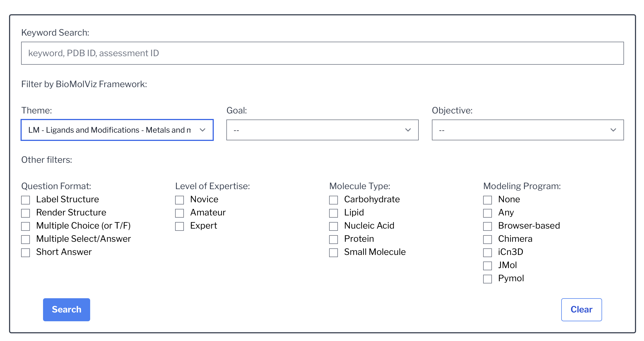The image size is (644, 341).
Task: Select the Protein molecule type checkbox
Action: point(334,239)
